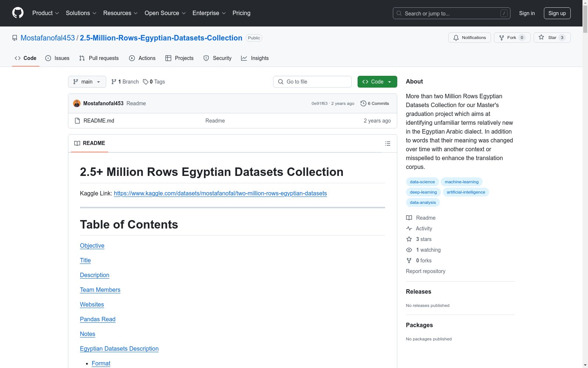Open the artificial-intelligence topic tag
588x368 pixels.
pyautogui.click(x=466, y=192)
